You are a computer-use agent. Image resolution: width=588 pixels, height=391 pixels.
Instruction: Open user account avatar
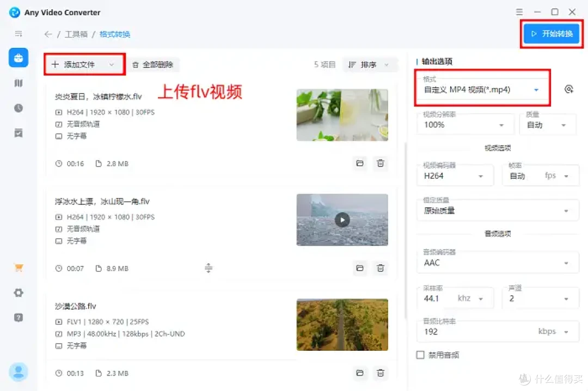[x=19, y=372]
